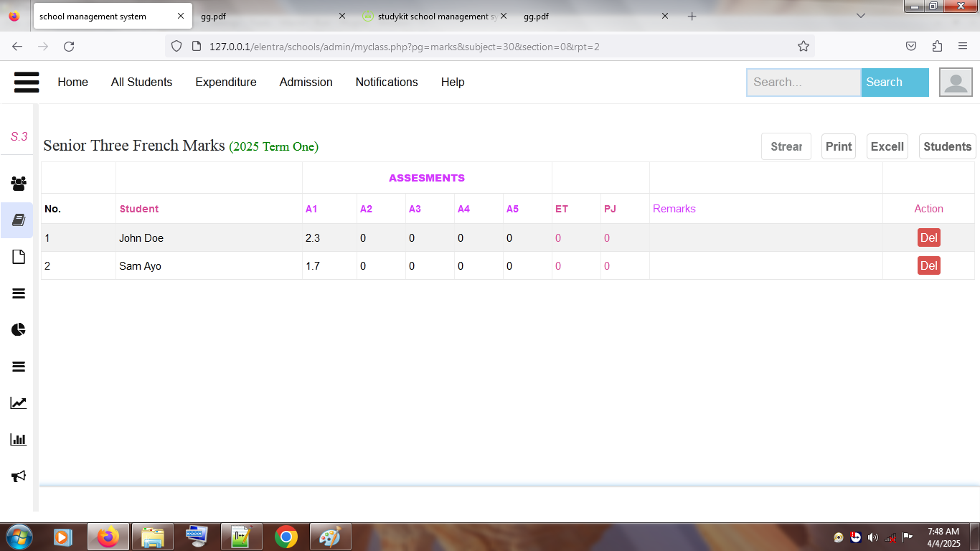Viewport: 980px width, 551px height.
Task: Open the hamburger navigation menu
Action: (x=27, y=82)
